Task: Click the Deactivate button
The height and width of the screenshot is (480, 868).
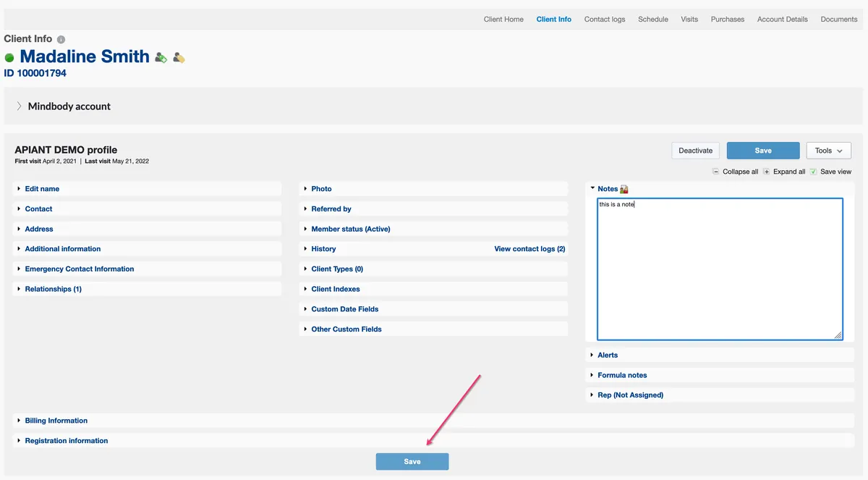Action: click(x=696, y=151)
